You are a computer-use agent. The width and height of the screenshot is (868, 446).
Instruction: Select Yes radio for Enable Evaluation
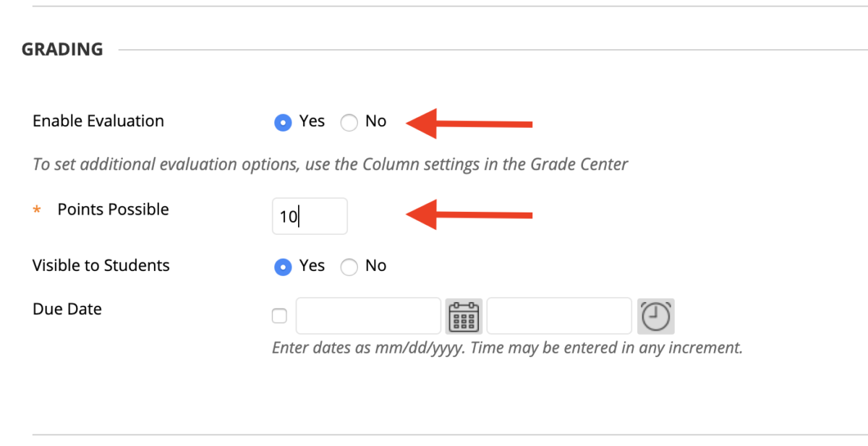[x=283, y=122]
